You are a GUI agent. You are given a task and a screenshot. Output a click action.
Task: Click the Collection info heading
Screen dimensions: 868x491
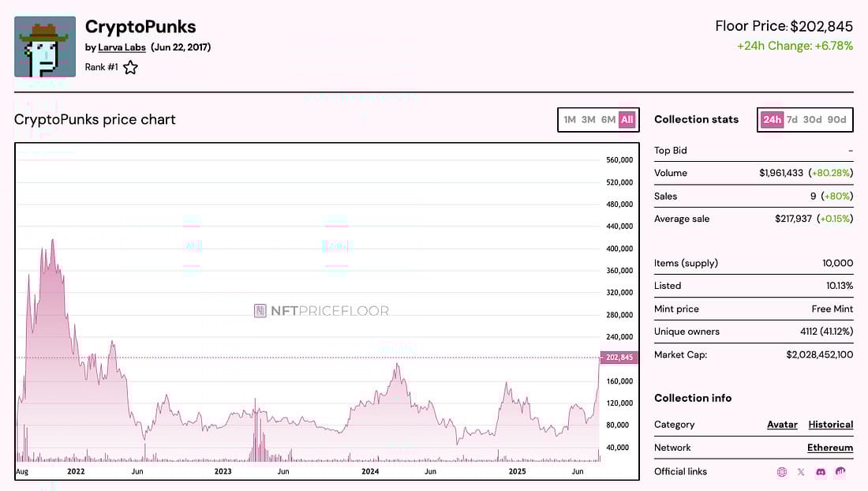tap(693, 399)
